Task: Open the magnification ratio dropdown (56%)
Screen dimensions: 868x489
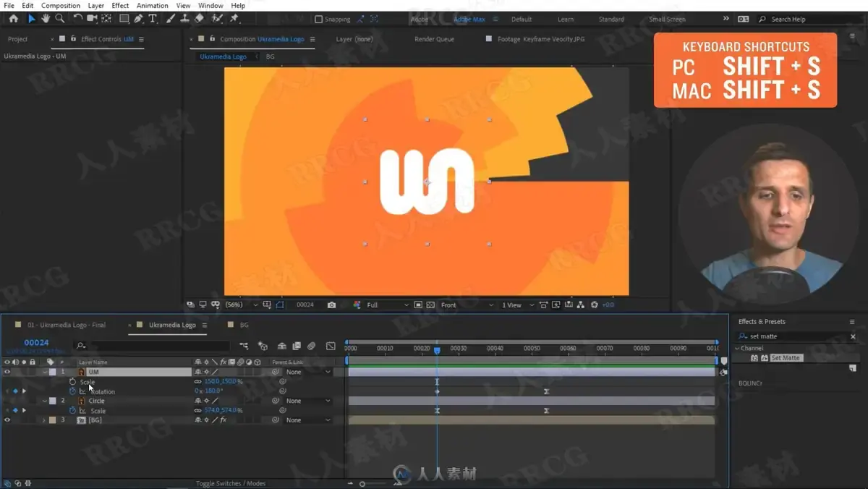Action: pos(240,305)
